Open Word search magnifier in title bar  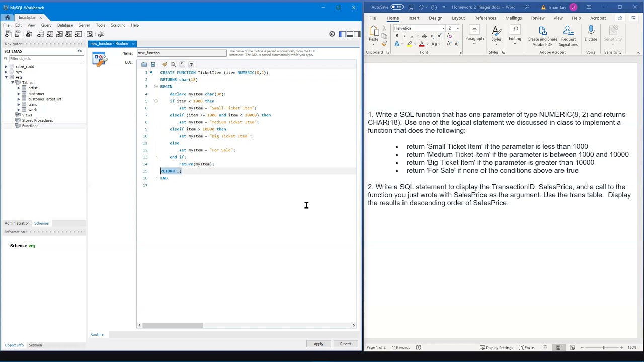coord(527,7)
